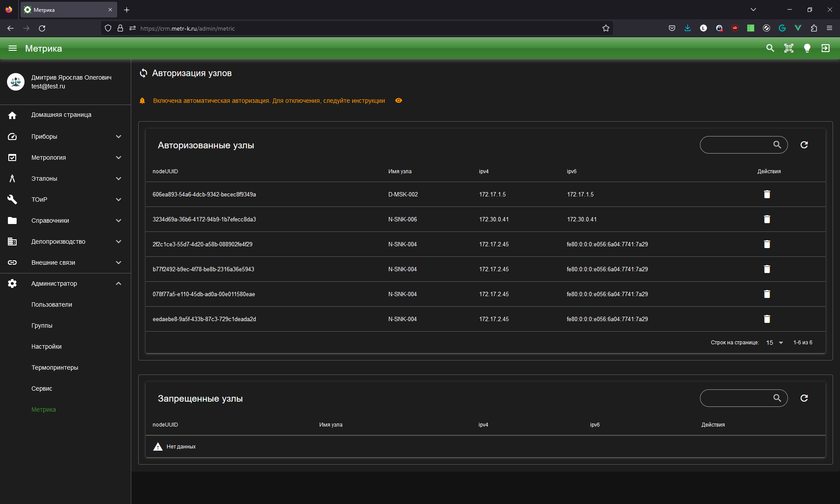Click the ТОиР wrench icon
Viewport: 840px width, 504px height.
click(12, 199)
